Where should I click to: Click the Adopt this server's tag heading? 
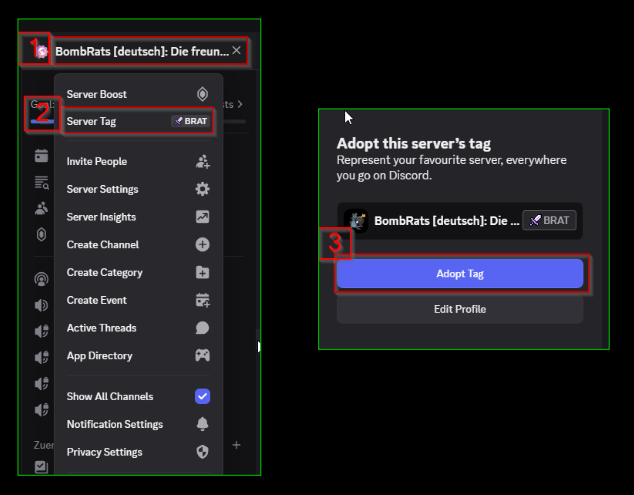coord(414,144)
